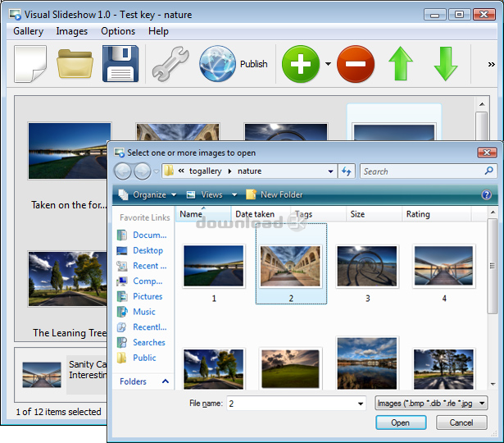Viewport: 504px width, 443px height.
Task: Click the search magnifier icon
Action: point(489,171)
